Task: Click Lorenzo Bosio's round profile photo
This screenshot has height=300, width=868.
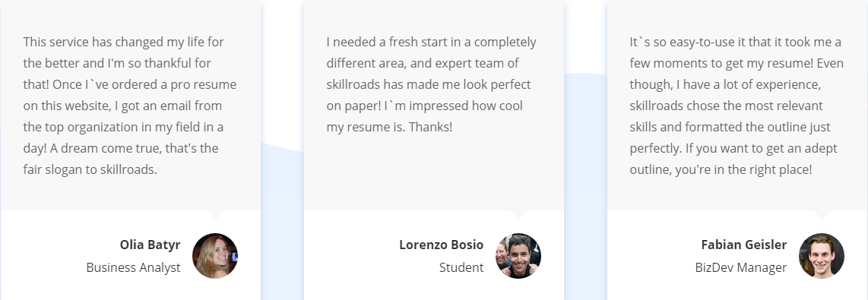Action: pyautogui.click(x=518, y=256)
